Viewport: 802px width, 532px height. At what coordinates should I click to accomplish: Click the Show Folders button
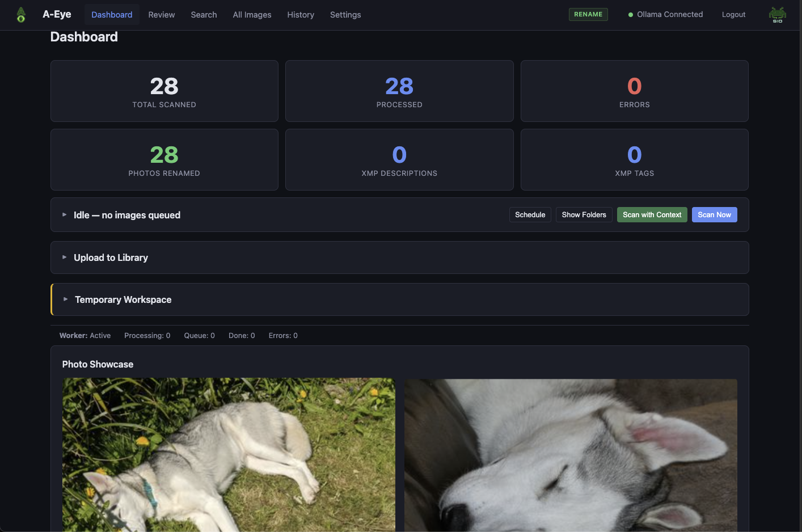[584, 215]
